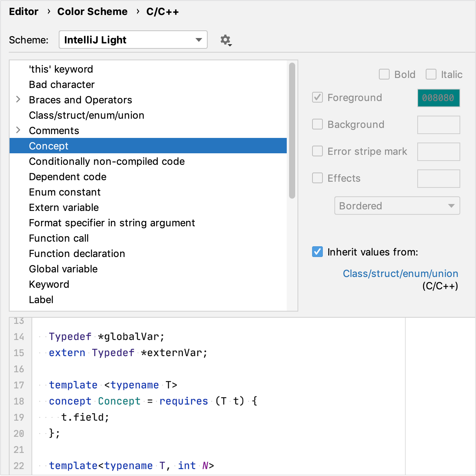
Task: Enable the Bold checkbox
Action: [x=384, y=74]
